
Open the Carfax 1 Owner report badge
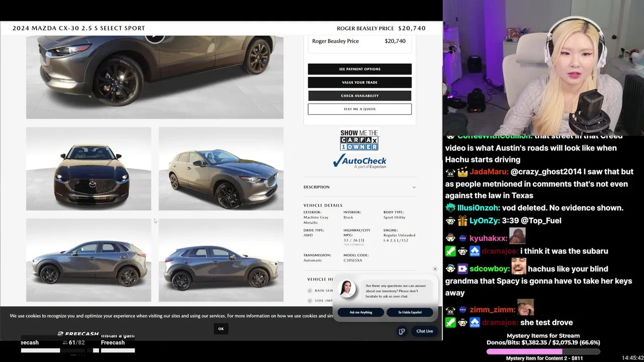point(359,140)
